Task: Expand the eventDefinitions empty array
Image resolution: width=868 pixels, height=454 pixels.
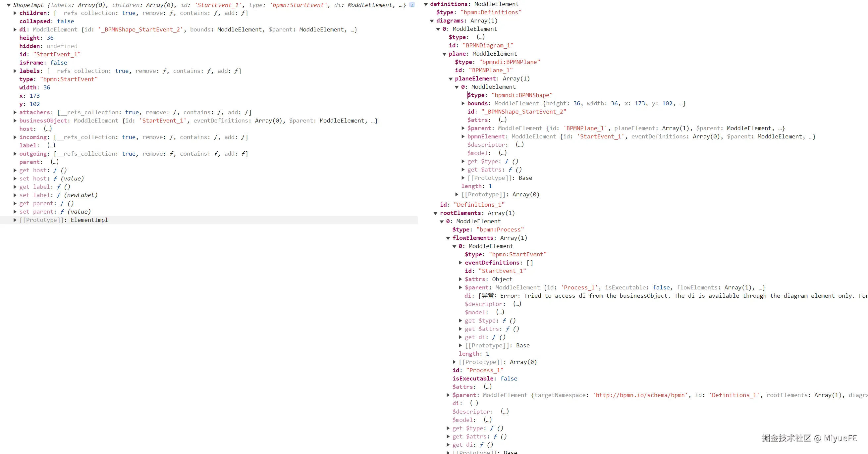Action: coord(461,263)
